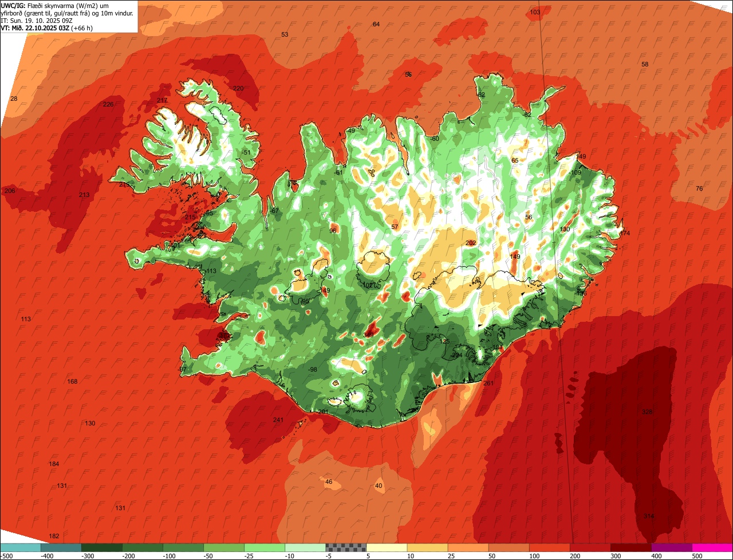Click the map value 206

pyautogui.click(x=10, y=191)
